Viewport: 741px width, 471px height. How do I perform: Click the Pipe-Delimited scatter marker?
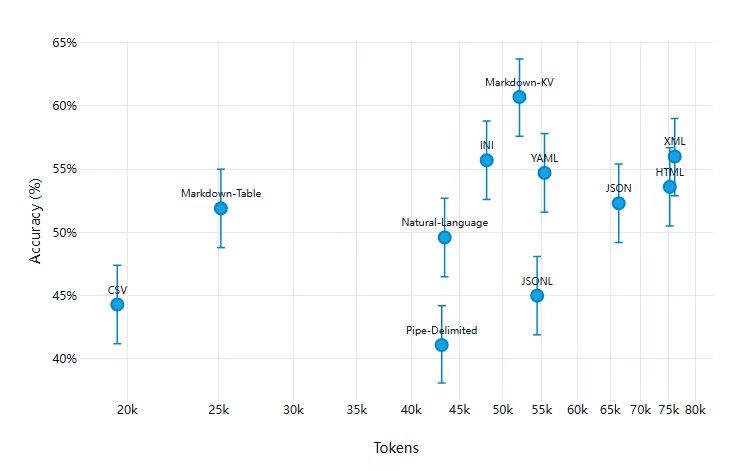[x=441, y=345]
